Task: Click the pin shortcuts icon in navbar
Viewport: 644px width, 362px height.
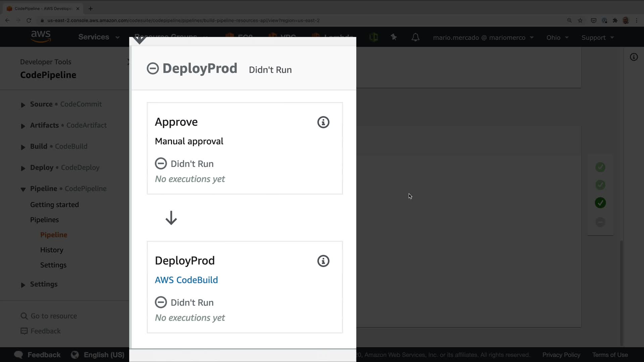Action: pyautogui.click(x=394, y=37)
